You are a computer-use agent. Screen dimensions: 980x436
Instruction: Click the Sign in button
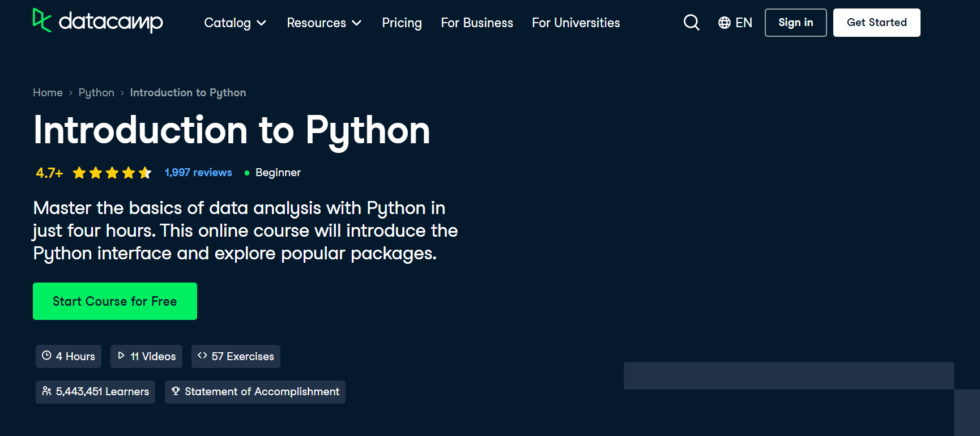coord(795,23)
